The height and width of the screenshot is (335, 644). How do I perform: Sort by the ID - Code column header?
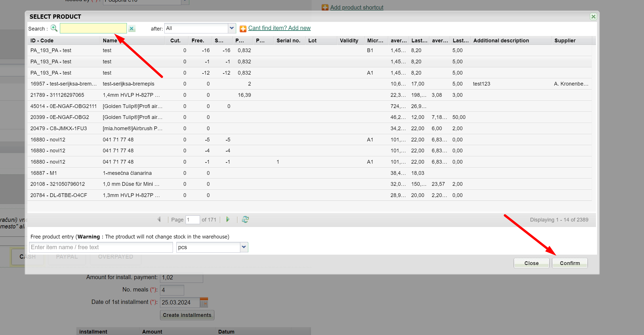click(x=42, y=41)
